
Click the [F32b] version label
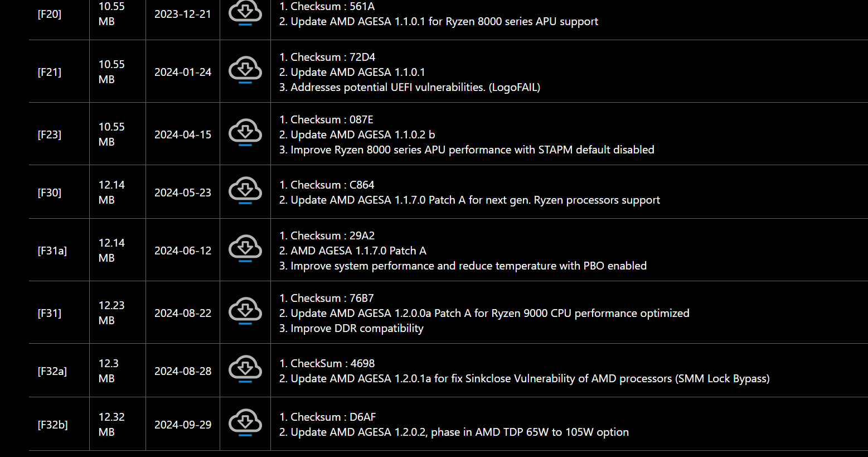(x=53, y=425)
